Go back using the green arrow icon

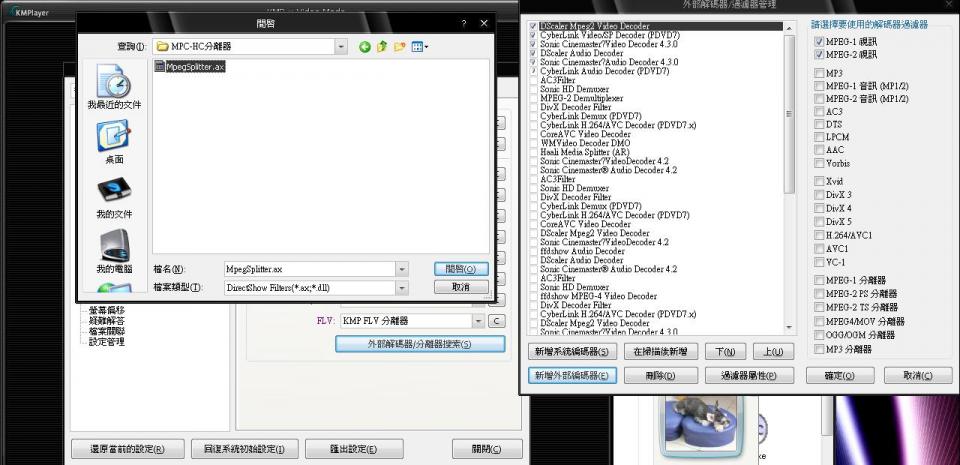point(365,46)
